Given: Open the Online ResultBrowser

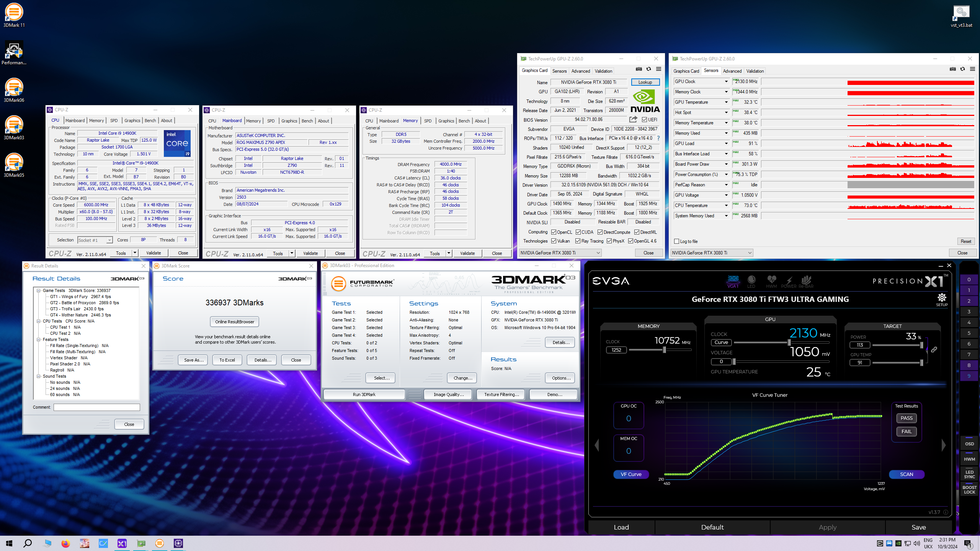Looking at the screenshot, I should (235, 322).
